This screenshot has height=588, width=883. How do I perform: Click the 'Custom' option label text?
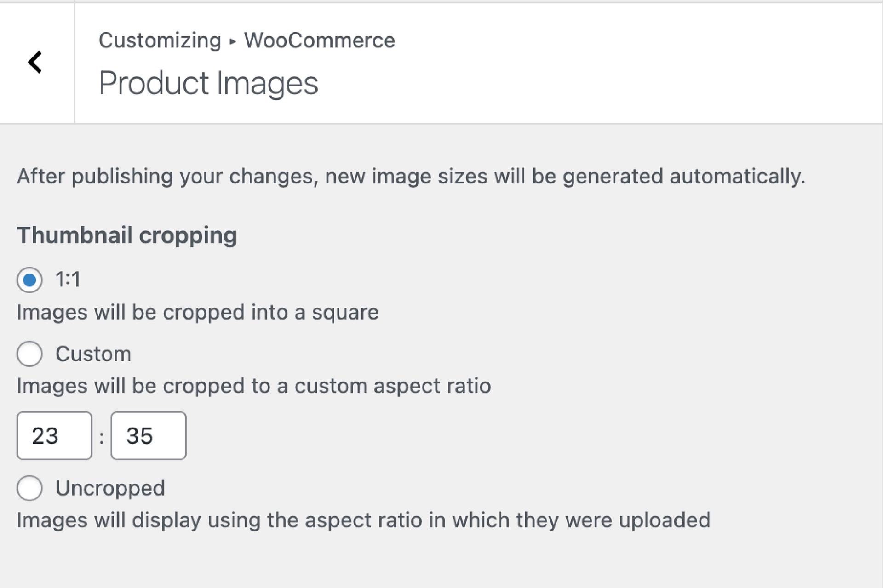93,354
